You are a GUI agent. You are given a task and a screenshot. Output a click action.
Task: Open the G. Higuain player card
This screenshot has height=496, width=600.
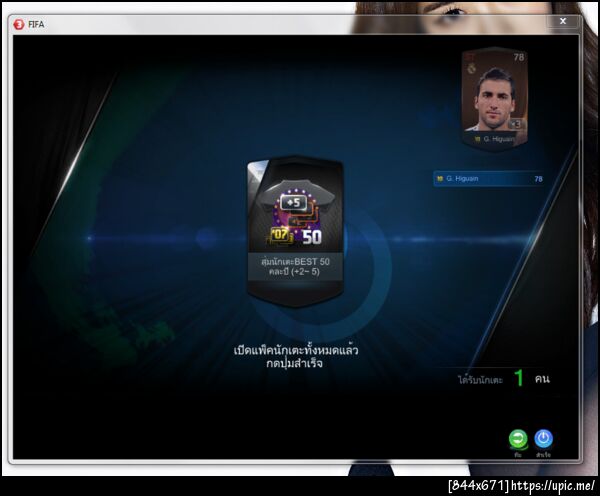tap(495, 98)
